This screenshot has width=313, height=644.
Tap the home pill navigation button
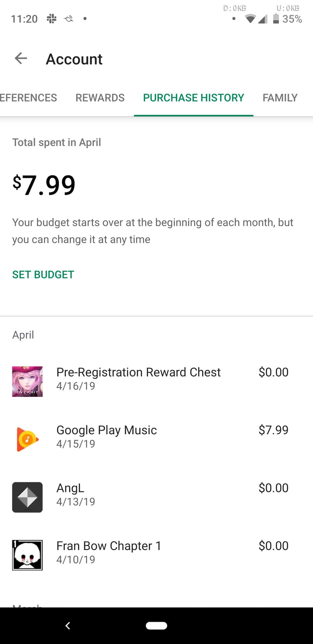(x=156, y=626)
